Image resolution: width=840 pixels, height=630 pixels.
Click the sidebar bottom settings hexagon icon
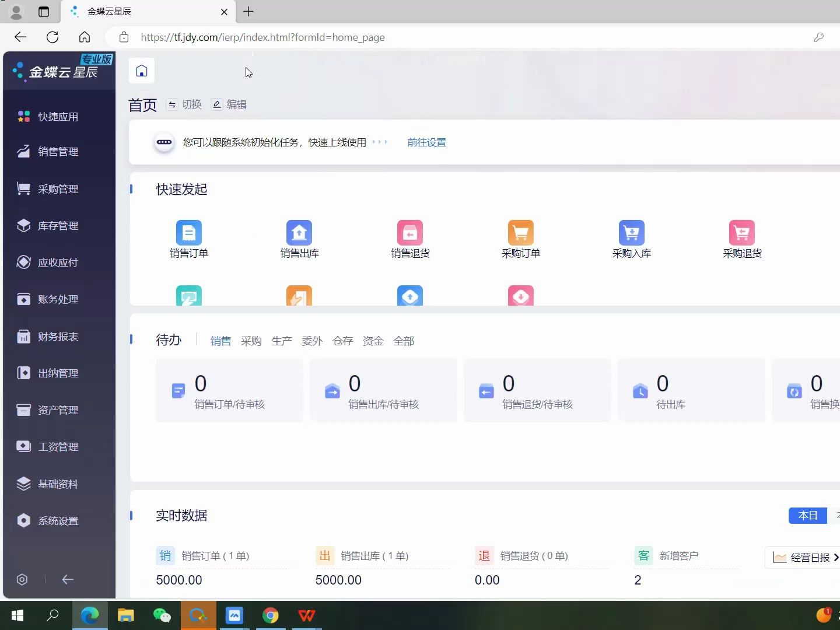tap(22, 579)
